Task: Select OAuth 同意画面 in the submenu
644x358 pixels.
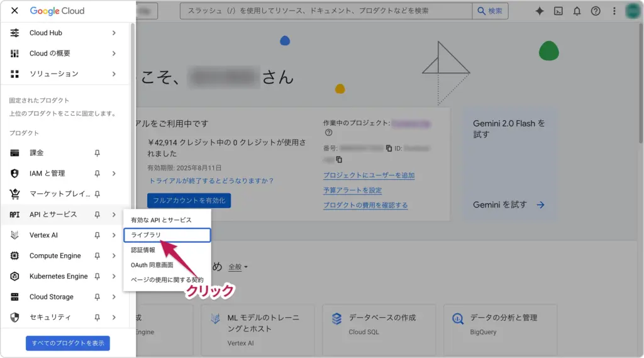Action: pyautogui.click(x=167, y=265)
